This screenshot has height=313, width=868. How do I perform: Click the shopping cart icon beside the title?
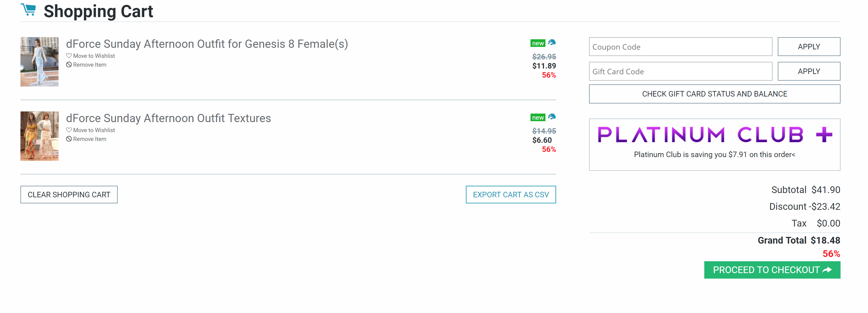point(29,10)
